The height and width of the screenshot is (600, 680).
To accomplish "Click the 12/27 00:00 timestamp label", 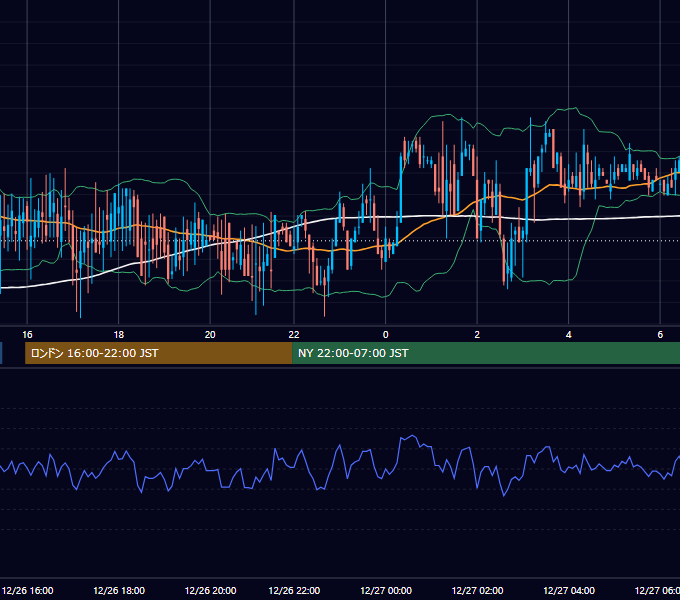I will pos(386,590).
